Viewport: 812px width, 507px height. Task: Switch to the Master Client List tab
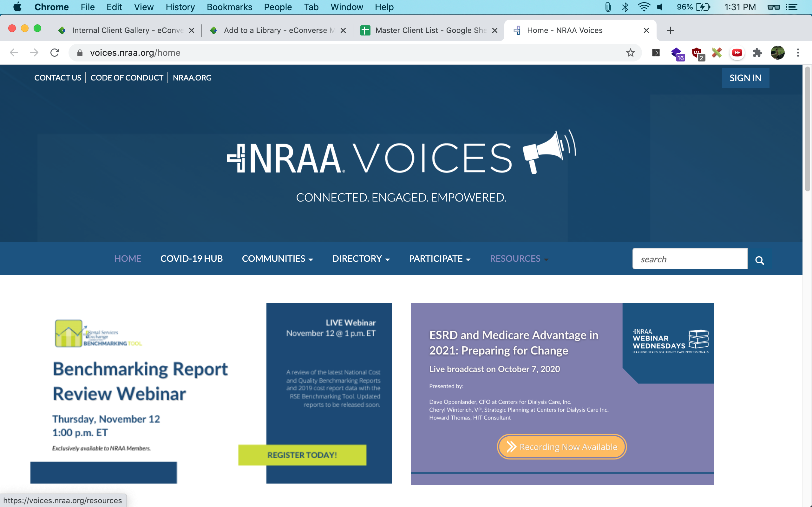pyautogui.click(x=429, y=30)
